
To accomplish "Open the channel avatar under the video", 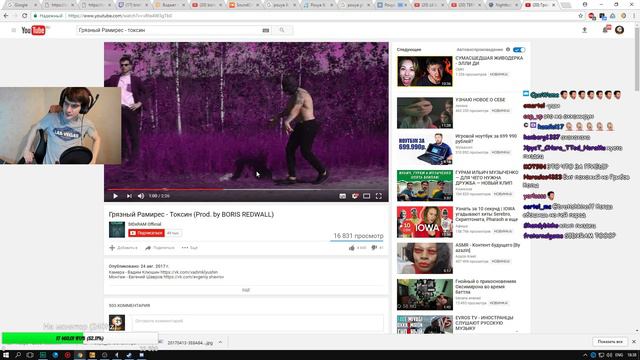I will click(117, 229).
